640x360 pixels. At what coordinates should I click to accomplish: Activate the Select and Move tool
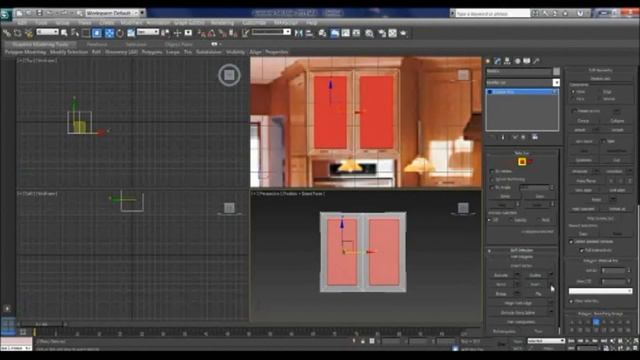pos(109,33)
